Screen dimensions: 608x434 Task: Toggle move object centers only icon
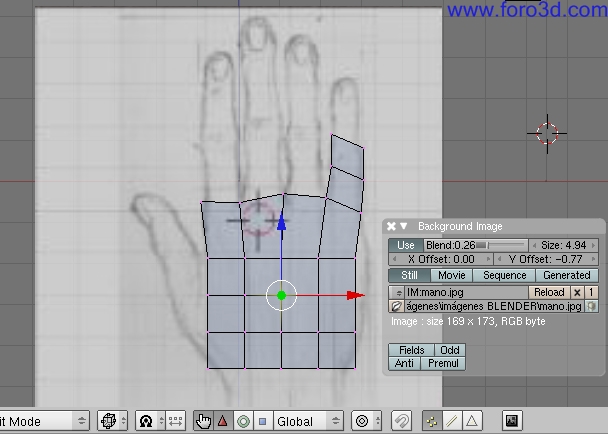(x=175, y=421)
